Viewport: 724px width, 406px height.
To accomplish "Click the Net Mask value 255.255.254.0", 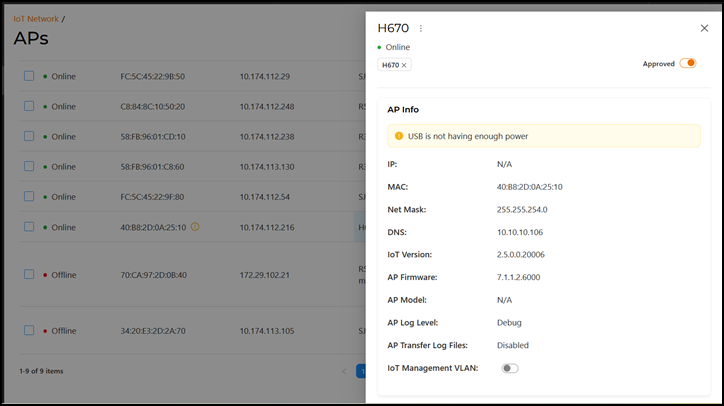I will tap(522, 210).
